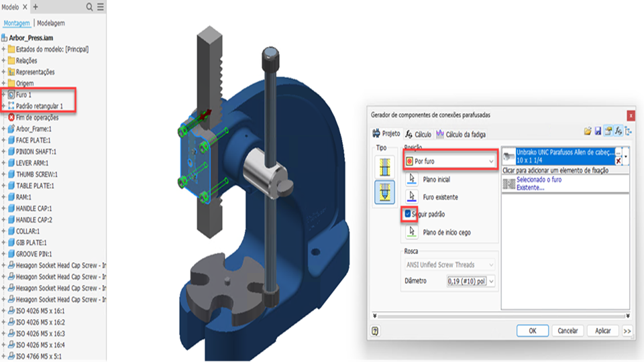Select TABLE PLATE:1 in the tree

[35, 186]
